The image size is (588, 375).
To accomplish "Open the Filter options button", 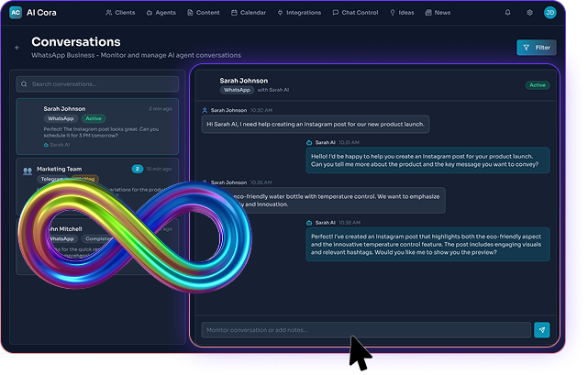I will (536, 47).
